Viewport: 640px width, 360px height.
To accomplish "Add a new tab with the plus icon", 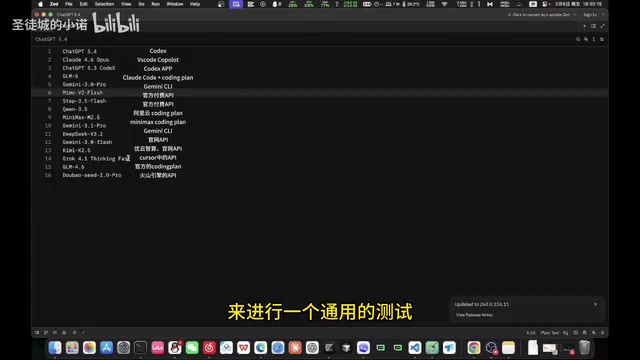I will (x=584, y=26).
